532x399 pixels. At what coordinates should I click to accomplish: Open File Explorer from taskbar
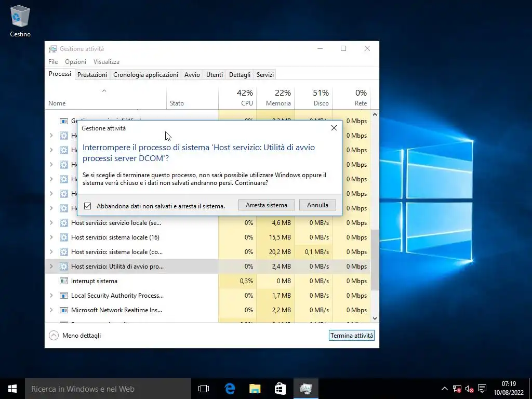point(255,389)
